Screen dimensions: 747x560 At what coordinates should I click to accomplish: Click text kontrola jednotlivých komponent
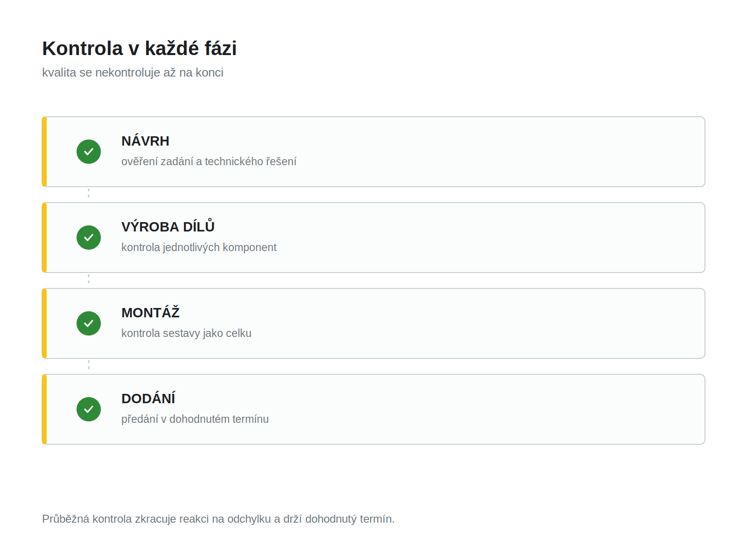[199, 247]
